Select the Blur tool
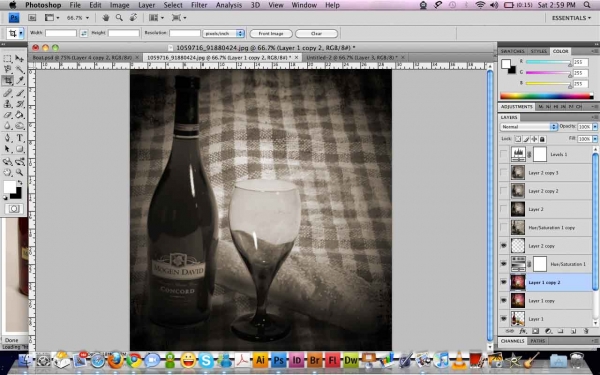The height and width of the screenshot is (375, 600). [7, 126]
